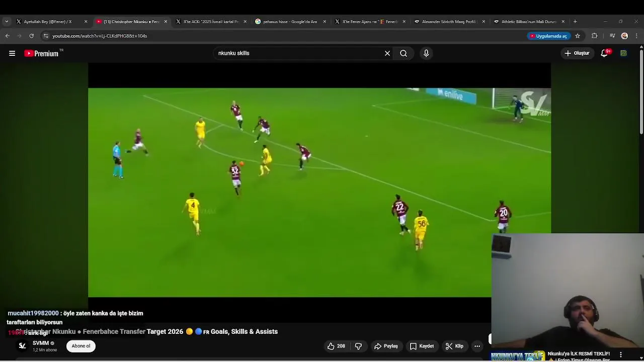Open the Oluştur create menu
Image resolution: width=644 pixels, height=362 pixels.
tap(577, 53)
